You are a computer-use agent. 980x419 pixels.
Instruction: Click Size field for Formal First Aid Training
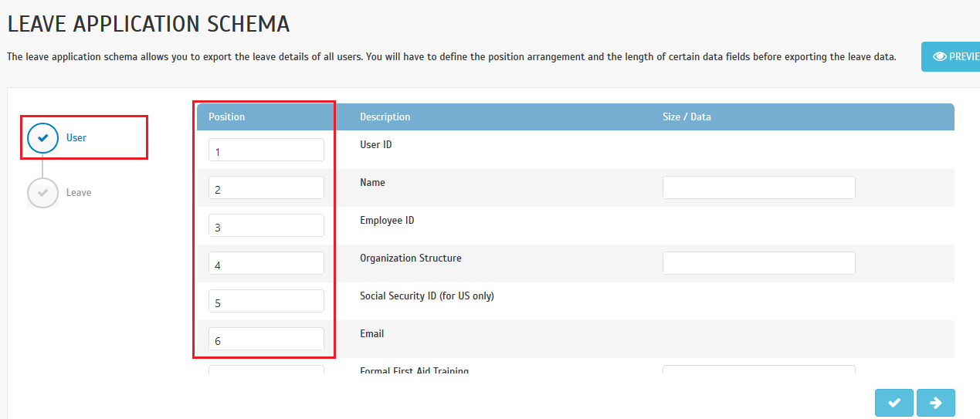tap(759, 370)
